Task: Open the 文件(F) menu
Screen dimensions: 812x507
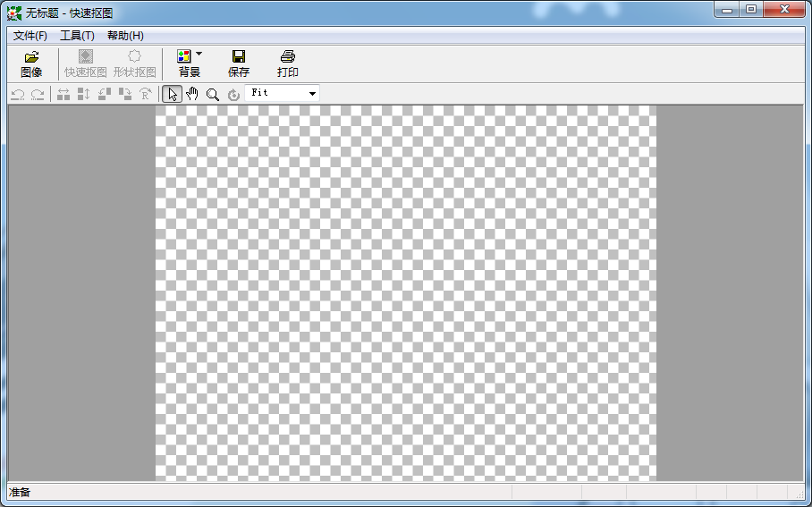Action: coord(30,36)
